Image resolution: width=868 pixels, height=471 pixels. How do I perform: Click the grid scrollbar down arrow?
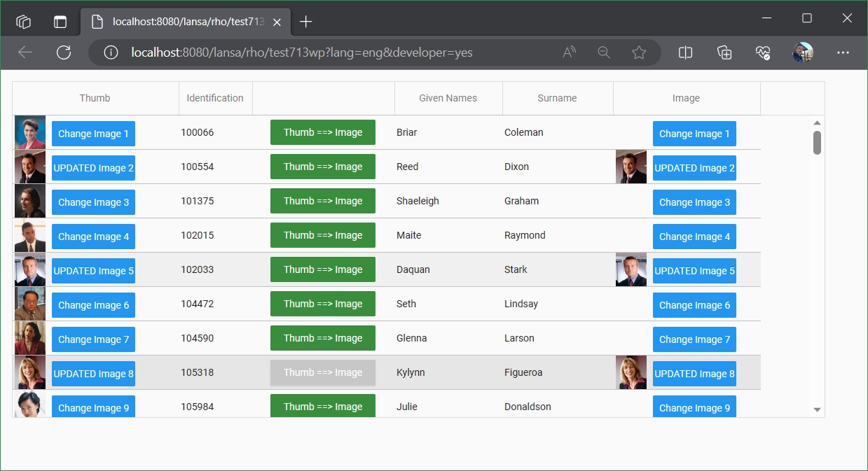pyautogui.click(x=817, y=410)
